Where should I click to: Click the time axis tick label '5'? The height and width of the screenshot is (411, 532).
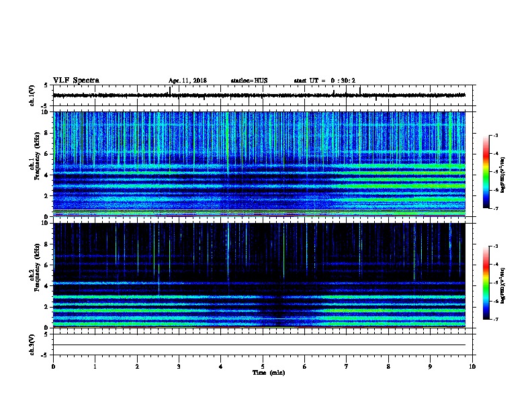point(263,367)
